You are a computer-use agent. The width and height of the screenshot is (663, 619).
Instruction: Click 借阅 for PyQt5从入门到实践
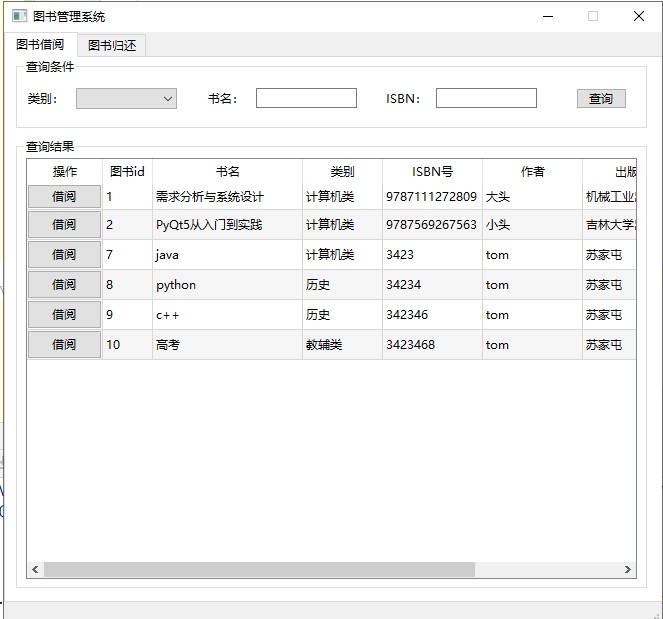click(64, 225)
